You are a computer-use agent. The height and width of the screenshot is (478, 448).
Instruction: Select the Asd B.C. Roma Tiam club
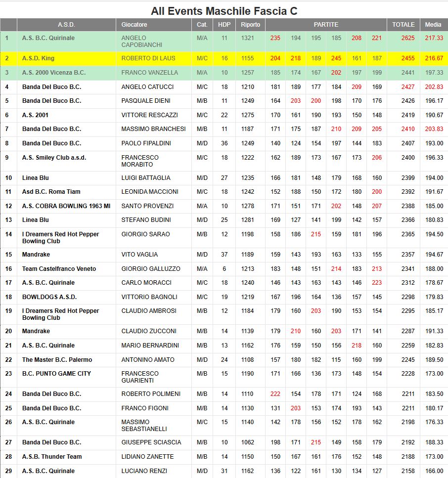51,192
